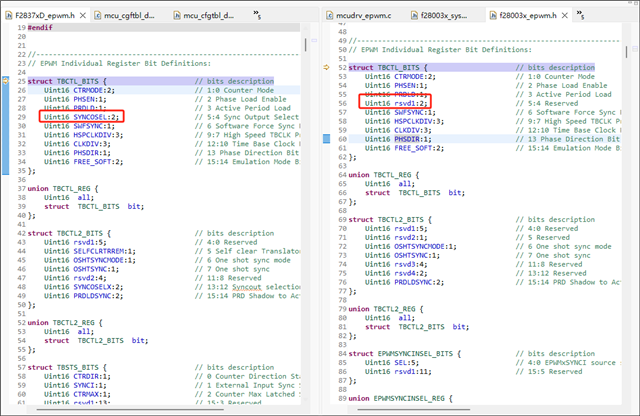
Task: Click rsvd1:2 on right line 56
Action: tap(411, 103)
